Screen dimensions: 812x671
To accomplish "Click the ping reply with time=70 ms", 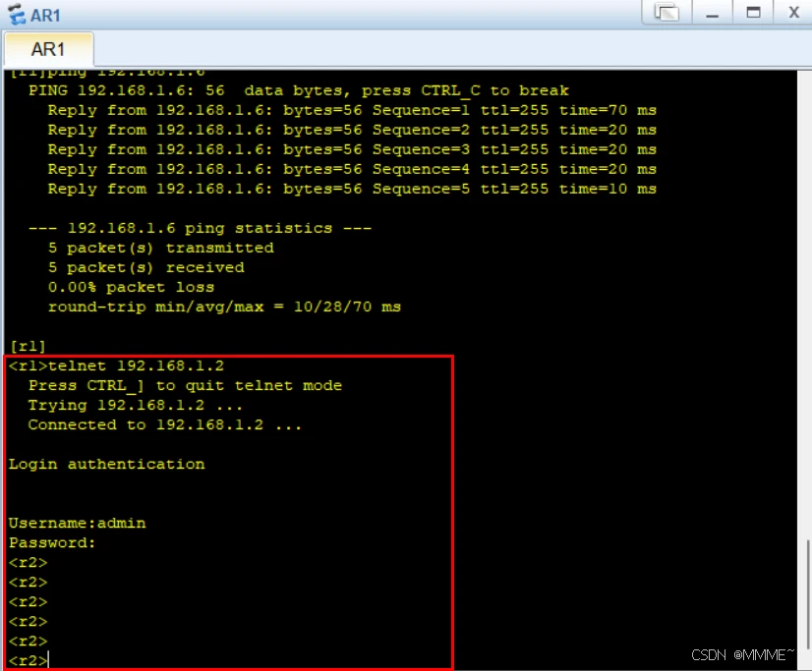I will 351,110.
